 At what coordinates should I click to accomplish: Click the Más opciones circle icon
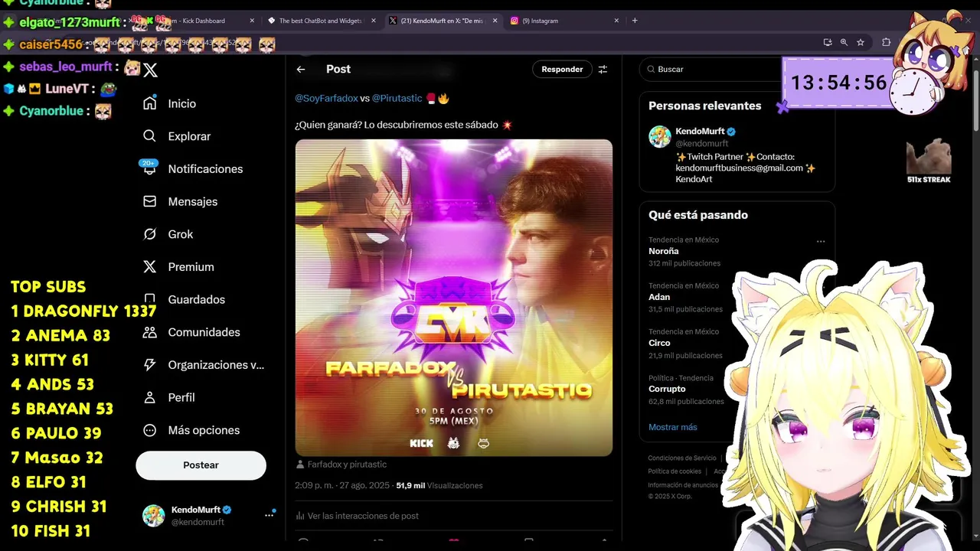(x=150, y=430)
